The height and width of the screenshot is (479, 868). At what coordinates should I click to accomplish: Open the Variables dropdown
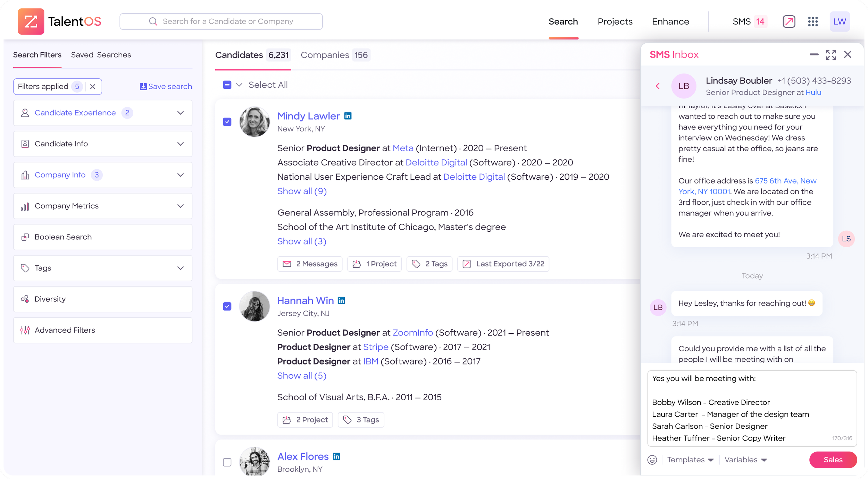point(745,460)
